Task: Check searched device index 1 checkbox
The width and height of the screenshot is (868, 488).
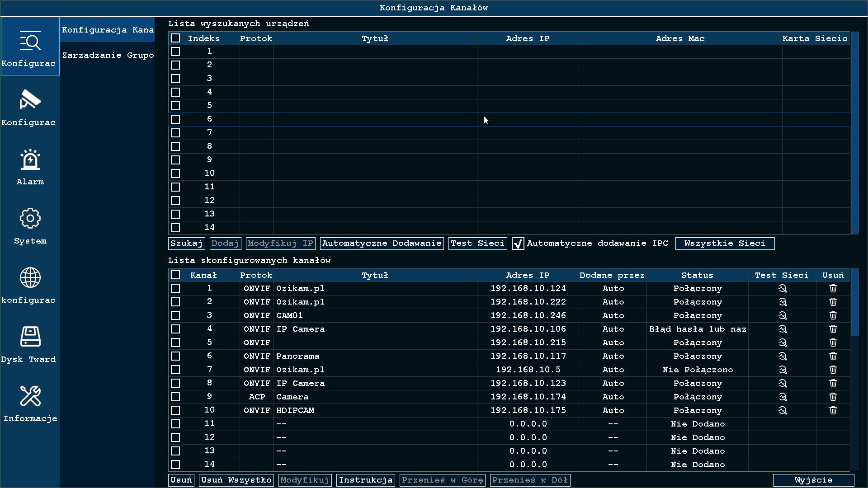Action: (175, 52)
